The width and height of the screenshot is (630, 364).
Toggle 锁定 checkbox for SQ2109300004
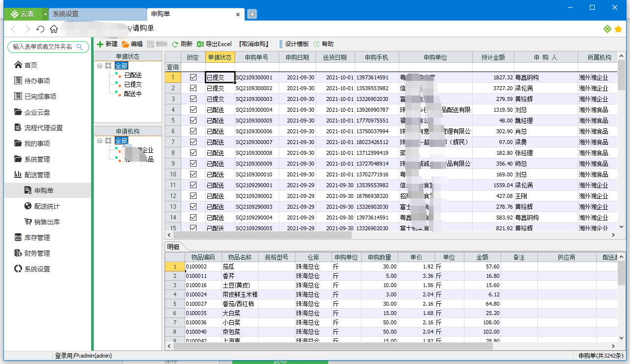pyautogui.click(x=193, y=110)
